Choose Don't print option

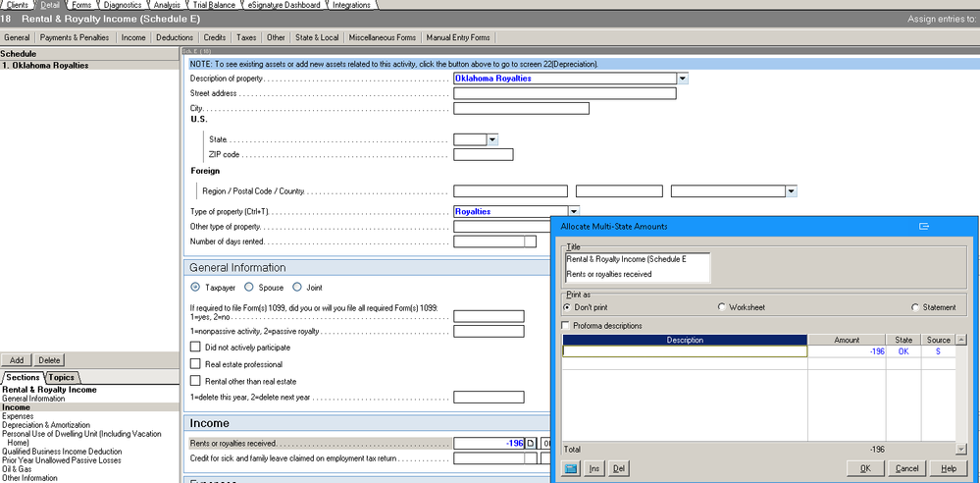click(x=568, y=307)
